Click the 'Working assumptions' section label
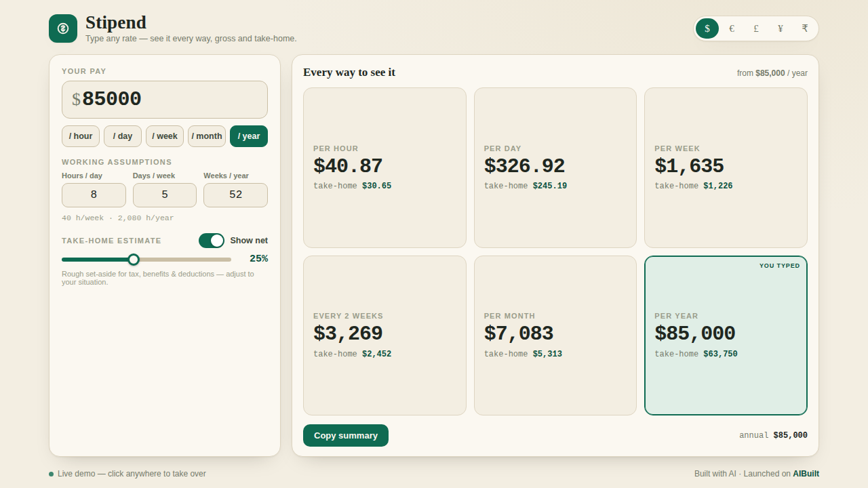This screenshot has height=488, width=868. [117, 162]
